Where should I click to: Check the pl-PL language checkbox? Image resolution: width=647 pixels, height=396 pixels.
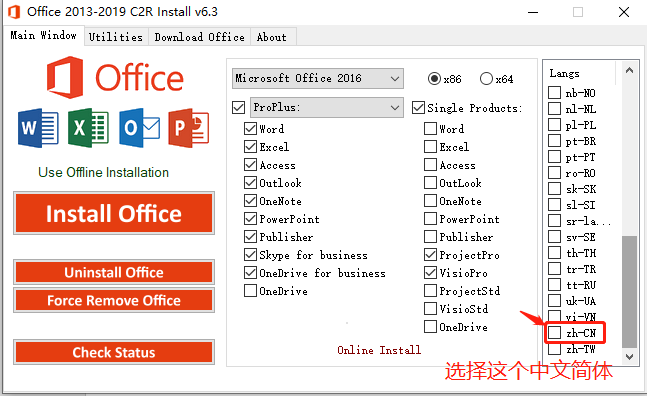point(555,125)
